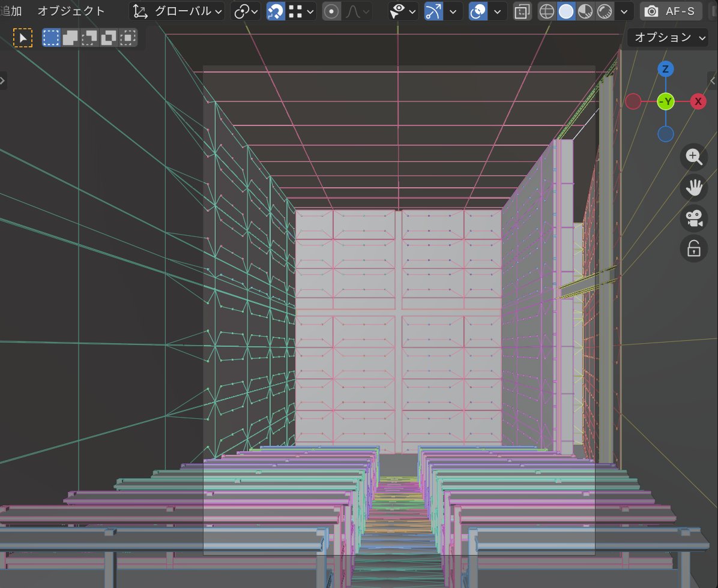The height and width of the screenshot is (588, 718).
Task: Toggle proportional editing
Action: (x=331, y=11)
